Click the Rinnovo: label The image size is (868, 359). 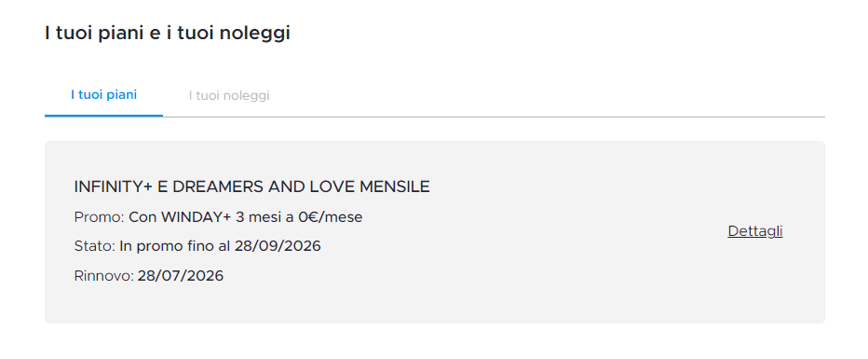coord(104,276)
